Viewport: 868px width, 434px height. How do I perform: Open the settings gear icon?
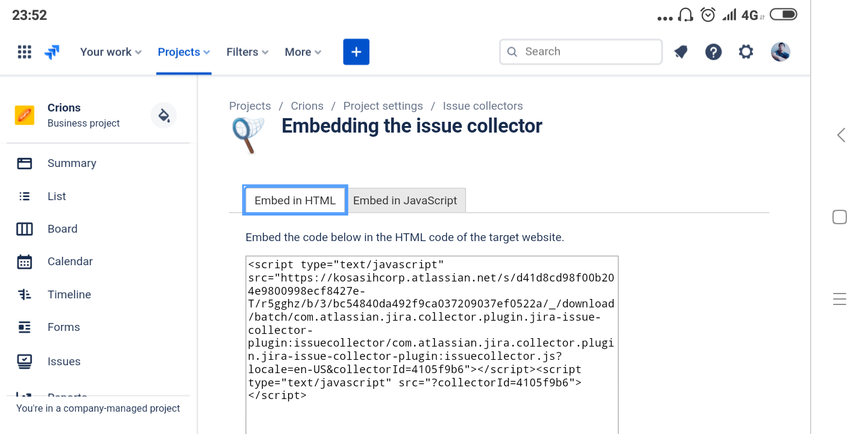point(746,52)
